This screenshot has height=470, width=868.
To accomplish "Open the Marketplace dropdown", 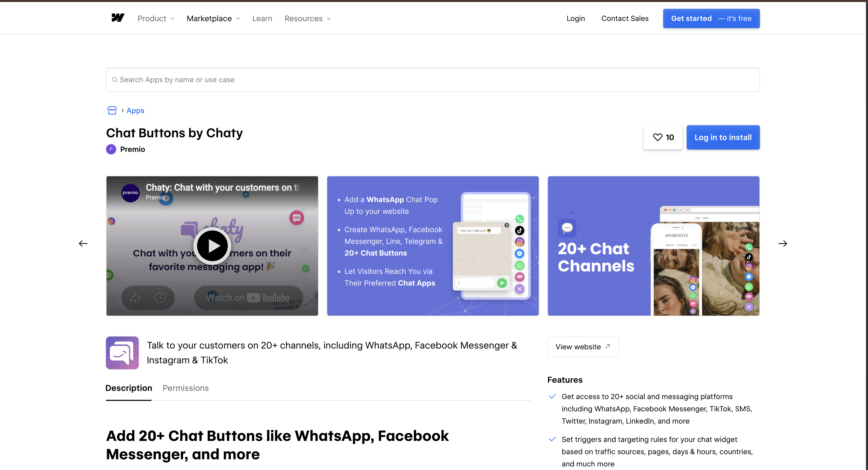I will 213,19.
